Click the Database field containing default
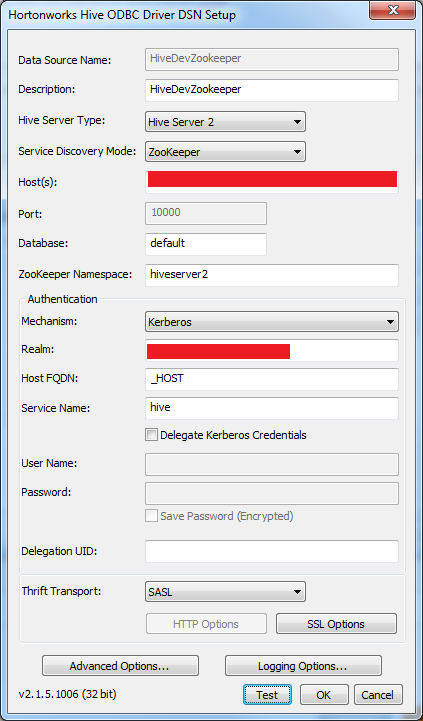 (206, 244)
